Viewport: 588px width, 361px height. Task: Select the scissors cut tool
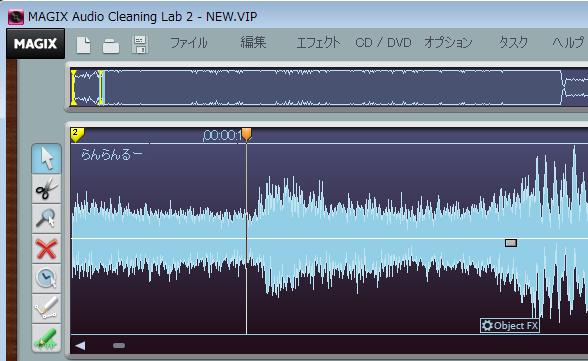(46, 189)
